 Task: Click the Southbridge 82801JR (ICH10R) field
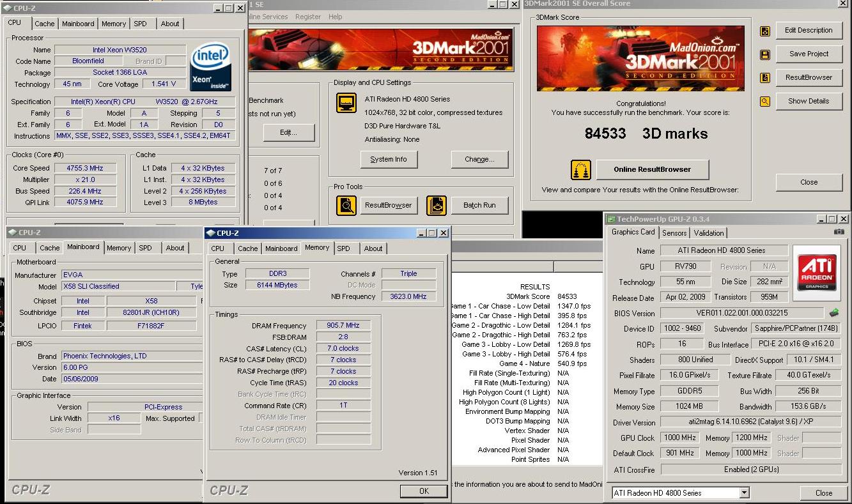click(x=151, y=312)
